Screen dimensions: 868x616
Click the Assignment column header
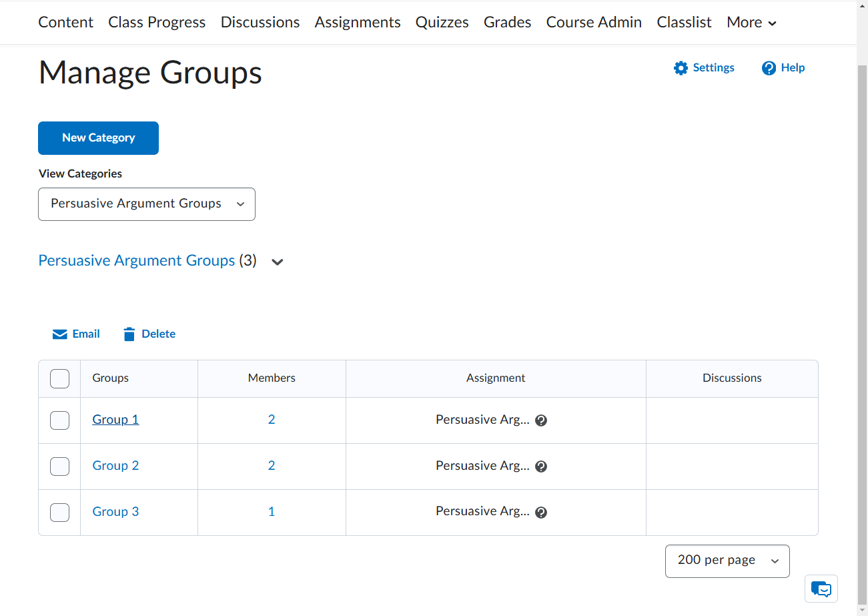tap(496, 378)
